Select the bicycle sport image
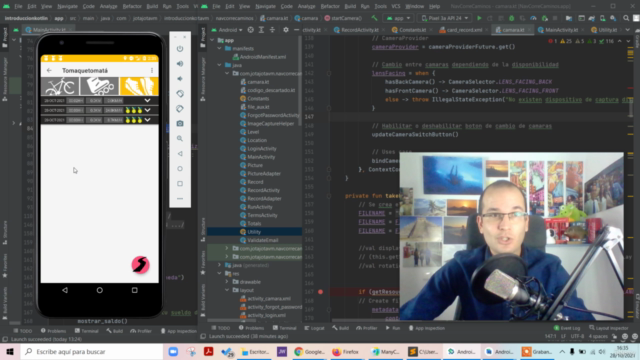Image resolution: width=640 pixels, height=360 pixels. pyautogui.click(x=60, y=86)
